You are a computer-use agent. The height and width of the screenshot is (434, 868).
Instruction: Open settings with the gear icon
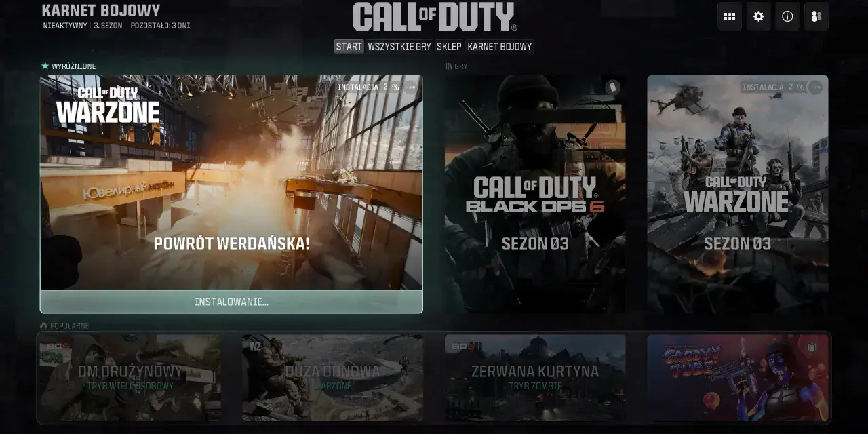click(x=759, y=16)
